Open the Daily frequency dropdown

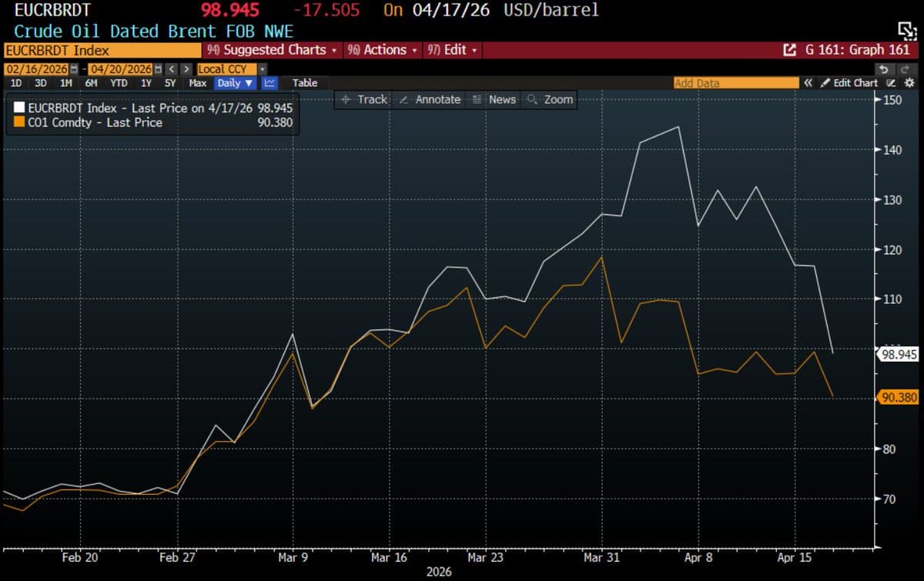[235, 83]
